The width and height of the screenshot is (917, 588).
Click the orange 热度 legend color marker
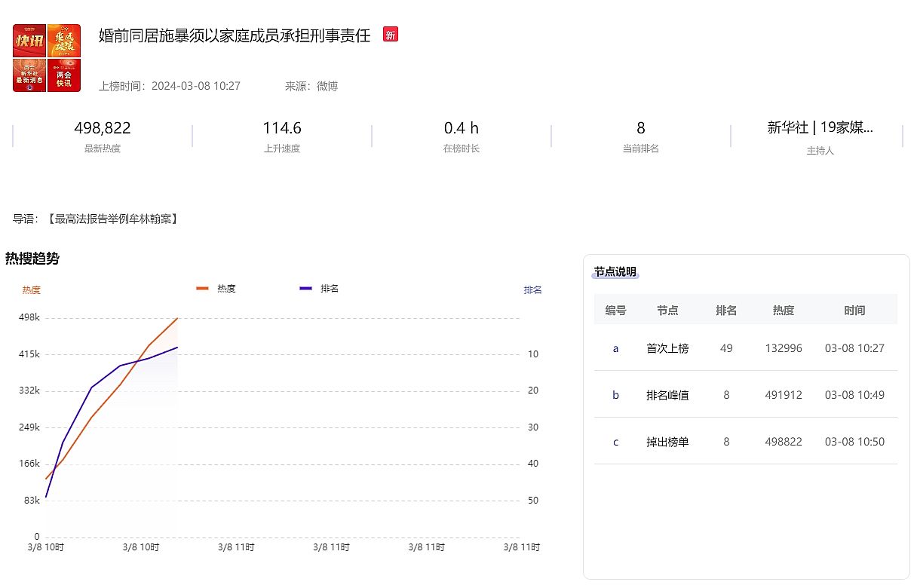click(x=202, y=288)
